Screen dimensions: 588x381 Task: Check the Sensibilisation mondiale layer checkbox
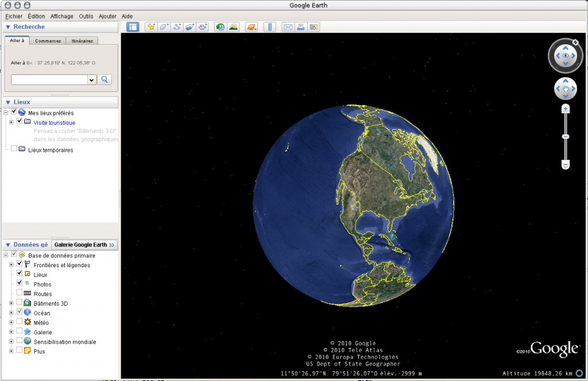coord(20,340)
